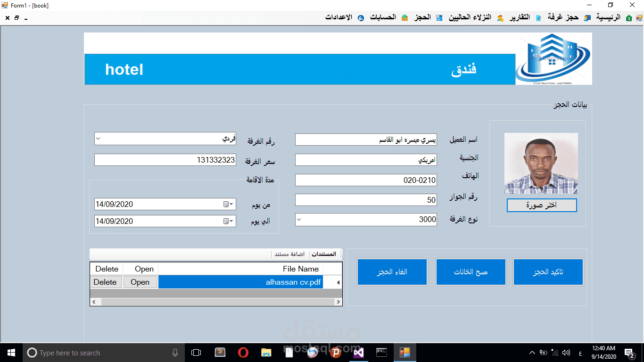Expand the نوع الغرفة combo box
Screen dimensions: 644x362
(299, 219)
